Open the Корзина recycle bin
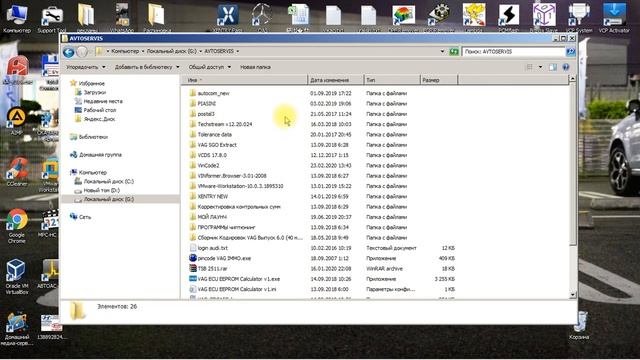This screenshot has height=360, width=640. tap(579, 325)
